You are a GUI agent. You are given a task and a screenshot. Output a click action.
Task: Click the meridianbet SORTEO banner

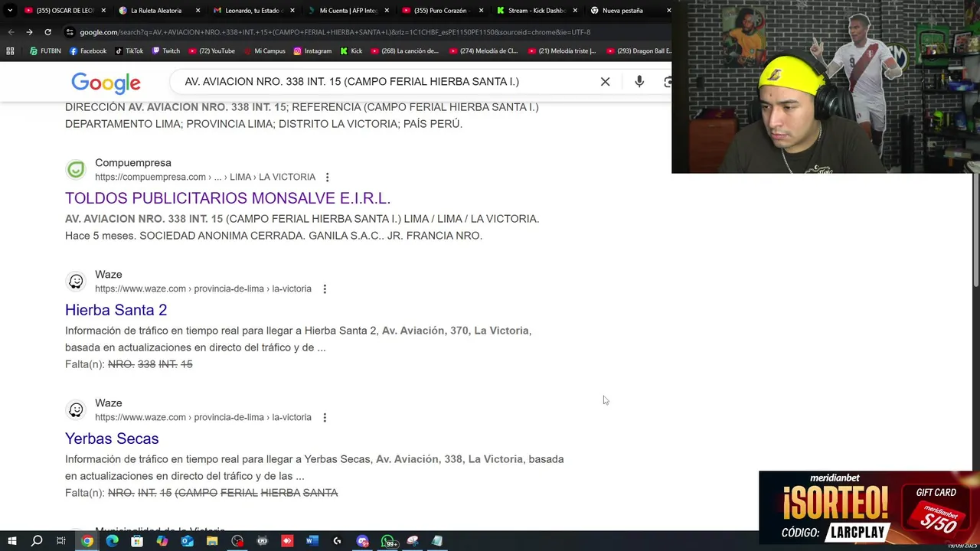tap(869, 507)
